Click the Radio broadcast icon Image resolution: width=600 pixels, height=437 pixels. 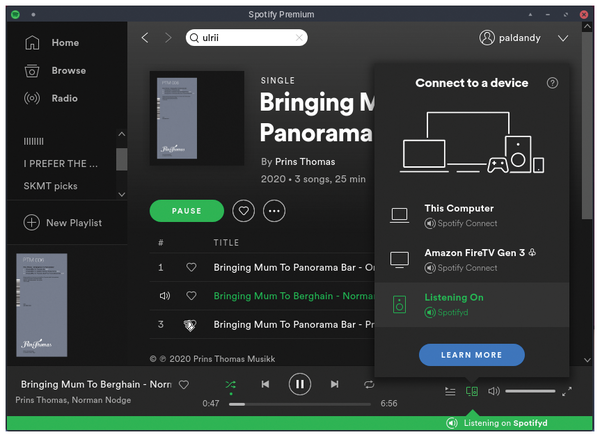(32, 98)
